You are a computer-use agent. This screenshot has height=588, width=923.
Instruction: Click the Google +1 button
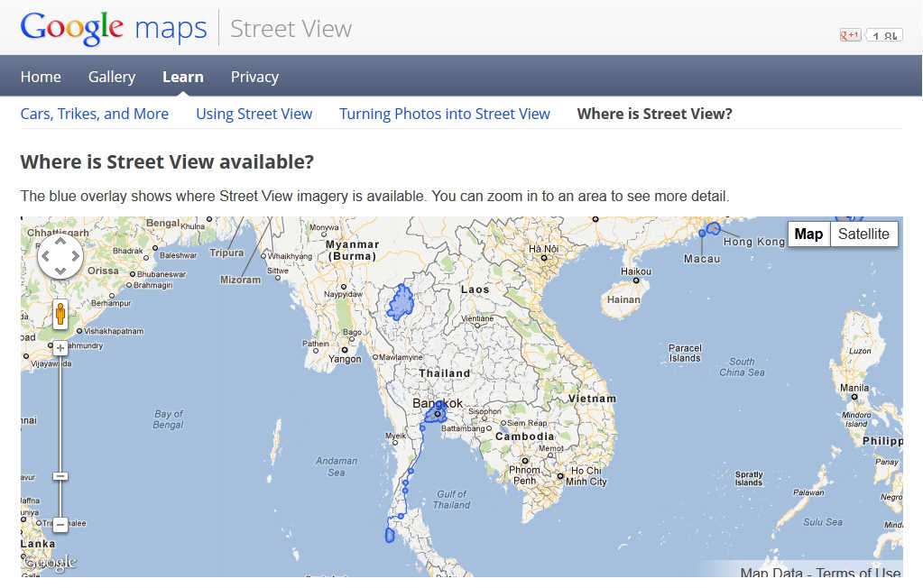click(850, 35)
